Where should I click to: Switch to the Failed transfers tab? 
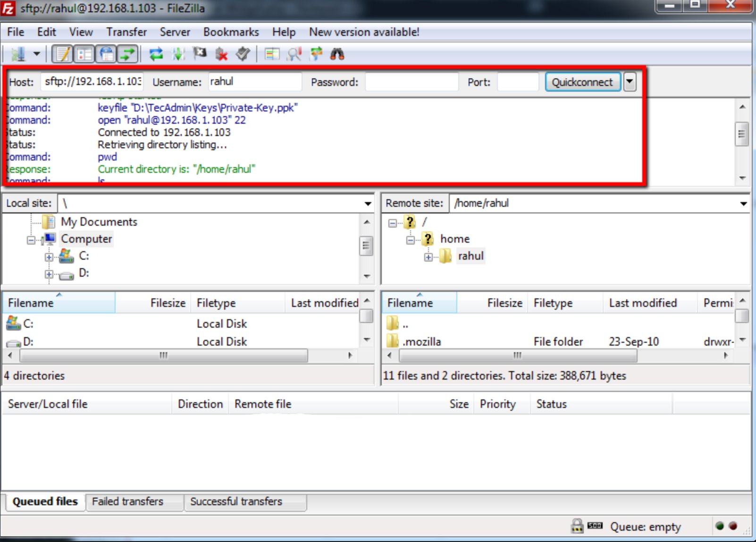(127, 501)
